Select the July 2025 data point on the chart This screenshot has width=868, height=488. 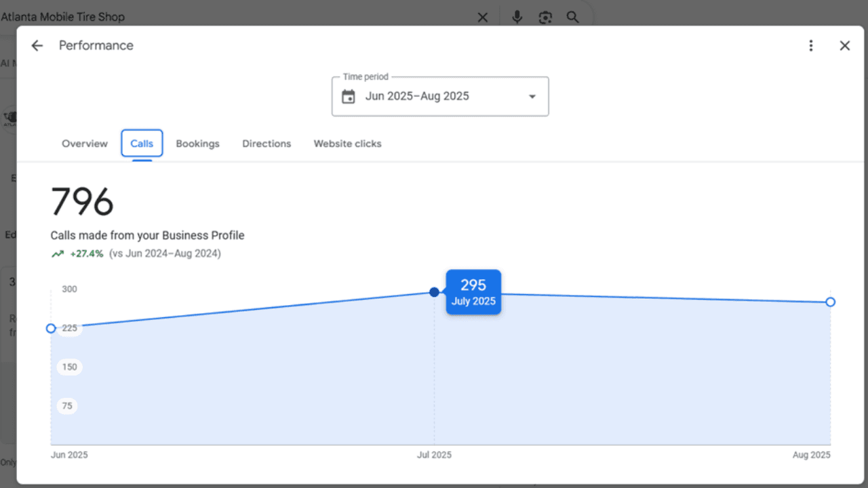point(434,292)
